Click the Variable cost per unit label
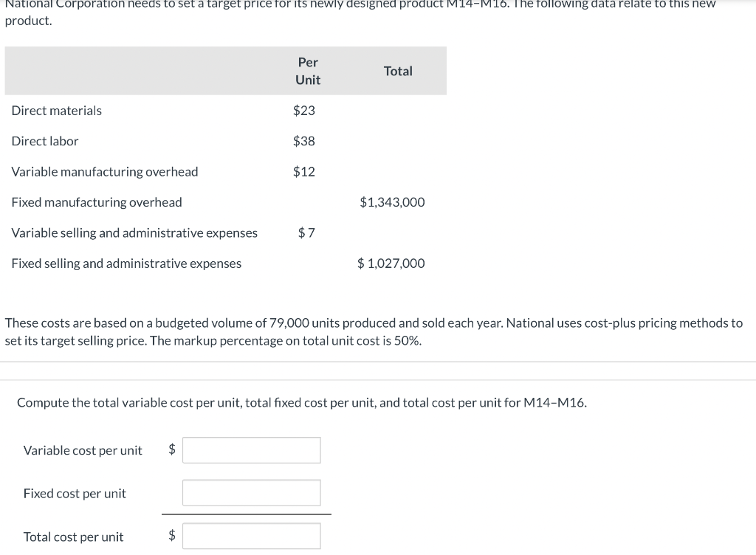 tap(83, 450)
